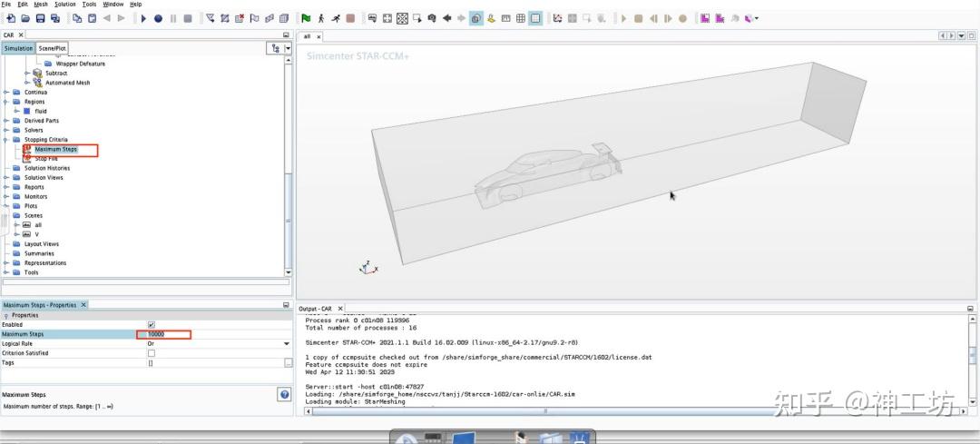The image size is (980, 444).
Task: Click the New Simulation toolbar icon
Action: click(11, 18)
